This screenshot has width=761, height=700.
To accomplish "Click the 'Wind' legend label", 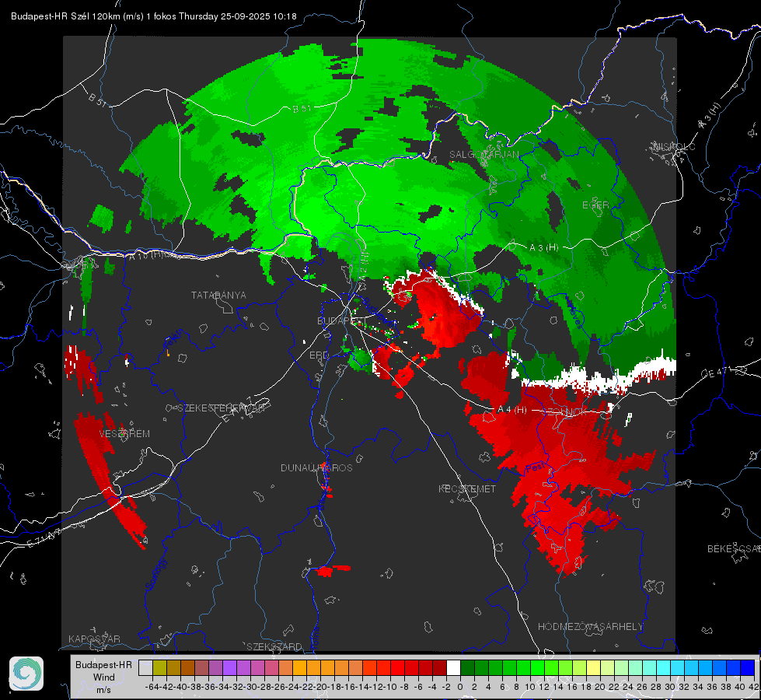I will click(x=104, y=677).
